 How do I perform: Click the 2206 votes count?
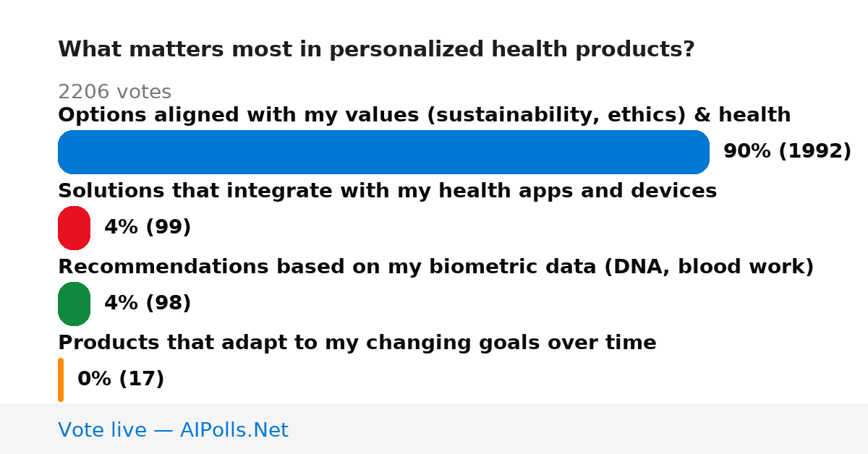[x=114, y=92]
